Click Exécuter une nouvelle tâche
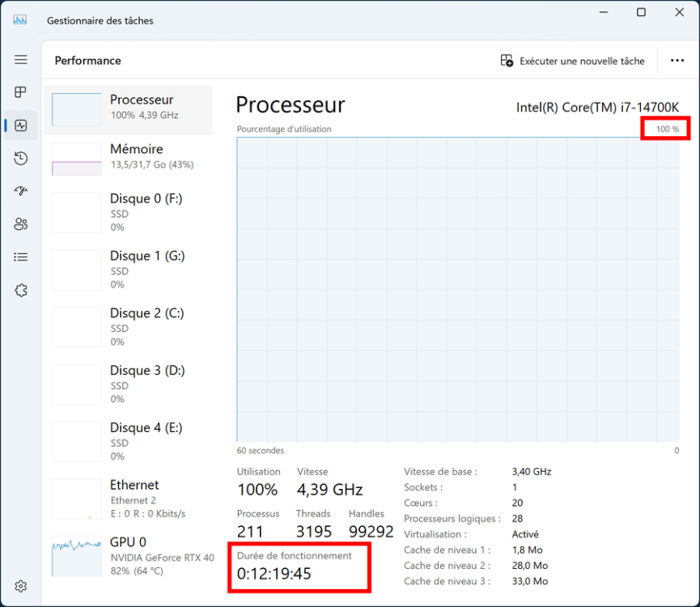Screen dimensions: 700x607 pyautogui.click(x=572, y=61)
